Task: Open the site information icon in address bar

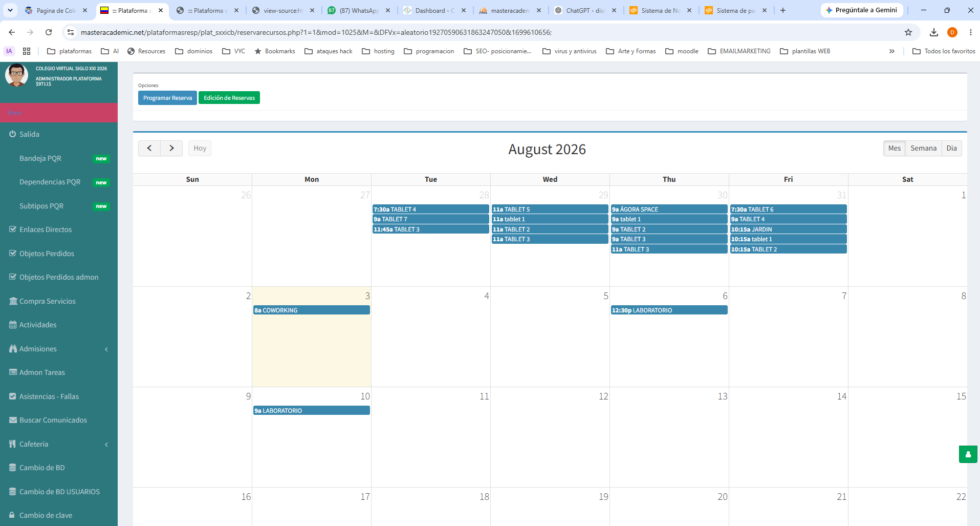Action: [71, 32]
